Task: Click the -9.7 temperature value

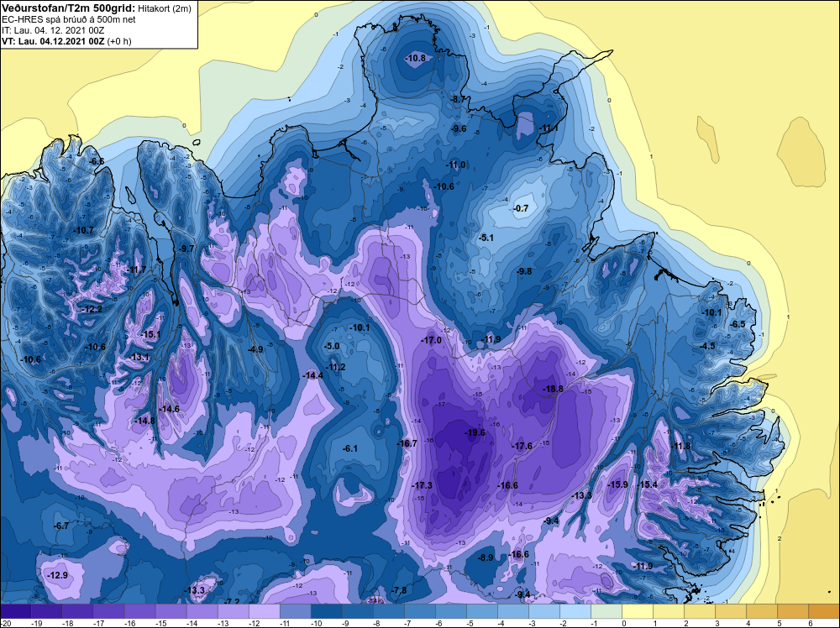Action: click(x=187, y=249)
